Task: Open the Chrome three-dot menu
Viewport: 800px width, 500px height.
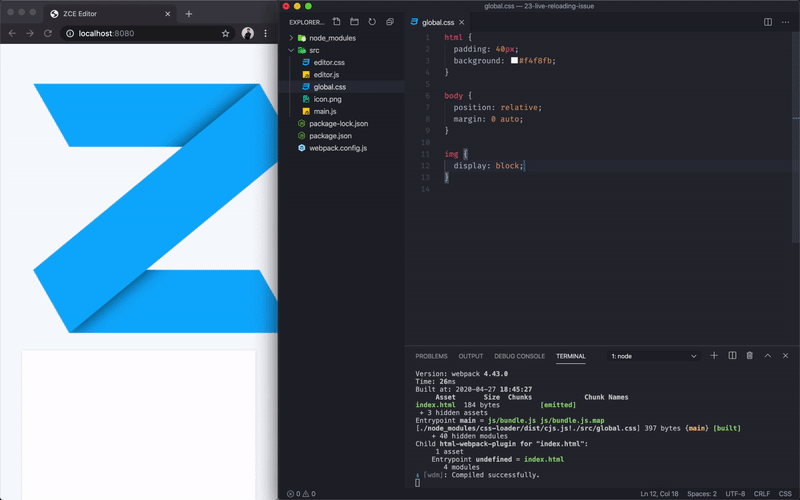Action: pyautogui.click(x=265, y=33)
